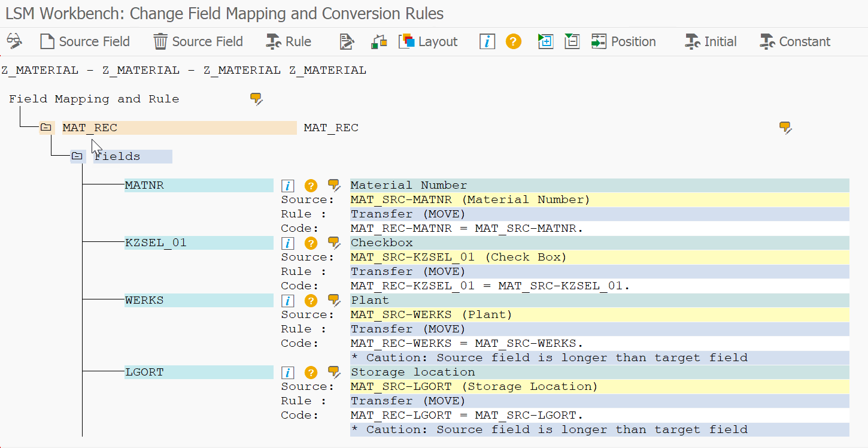The width and height of the screenshot is (868, 448).
Task: Click code line MAT_REC-WERKS = MAT_SRC-WERKS.
Action: pos(599,343)
